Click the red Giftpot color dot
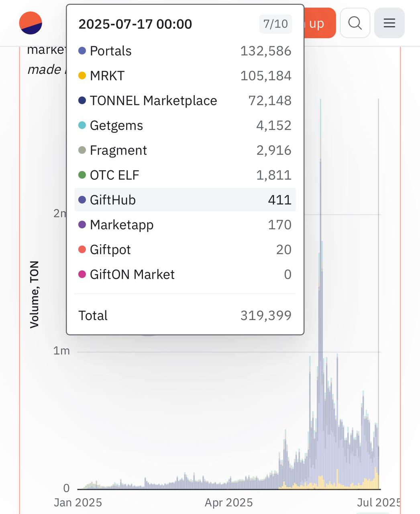The width and height of the screenshot is (420, 514). point(82,249)
